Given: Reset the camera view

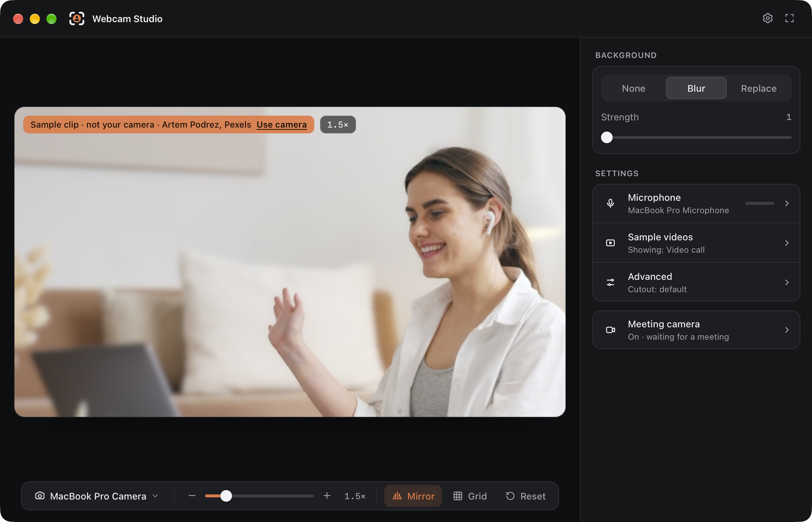Looking at the screenshot, I should (x=526, y=496).
